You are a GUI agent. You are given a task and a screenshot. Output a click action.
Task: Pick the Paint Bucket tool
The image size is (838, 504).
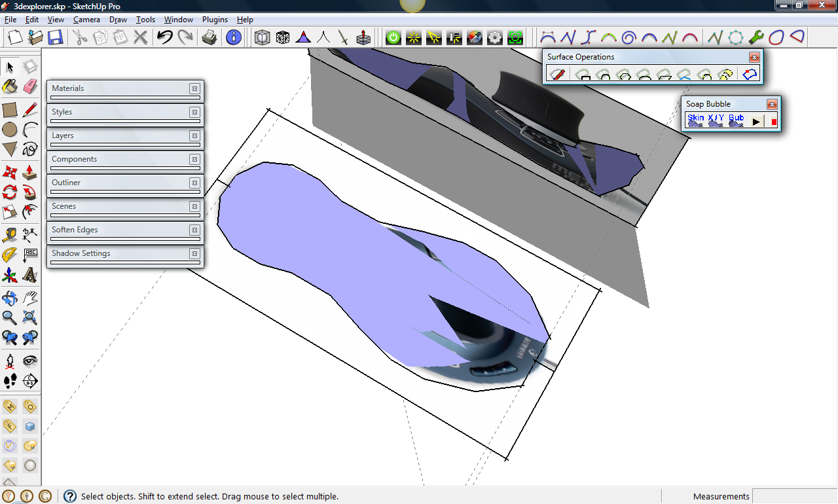click(x=10, y=87)
